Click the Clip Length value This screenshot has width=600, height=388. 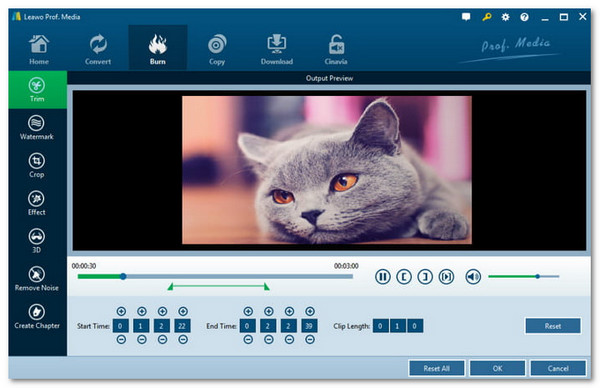398,326
